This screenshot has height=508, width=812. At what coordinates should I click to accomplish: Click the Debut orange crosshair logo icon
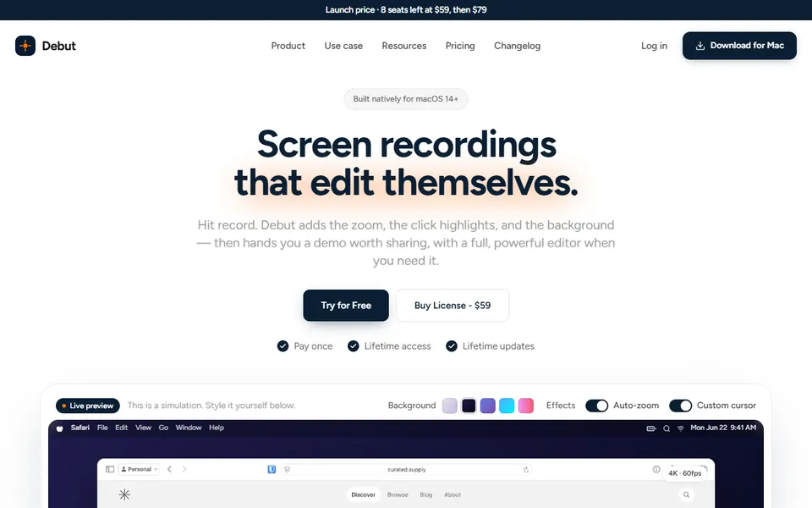point(25,46)
